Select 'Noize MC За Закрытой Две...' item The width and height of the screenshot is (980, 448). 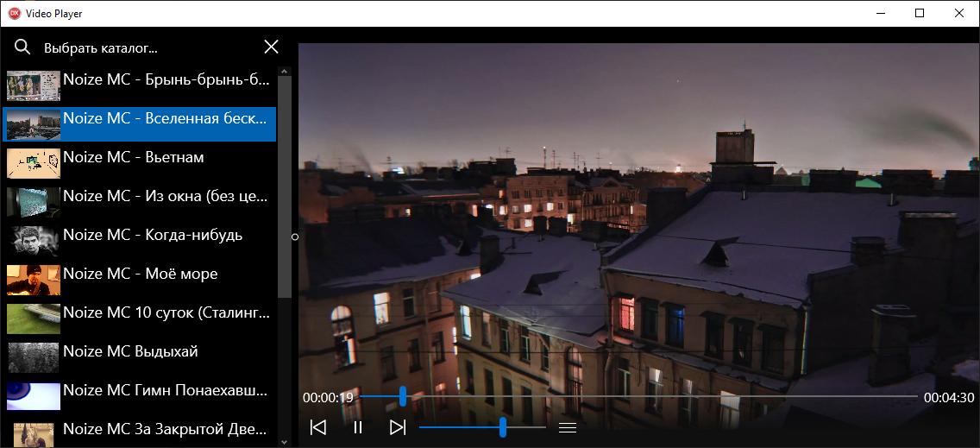tap(140, 432)
